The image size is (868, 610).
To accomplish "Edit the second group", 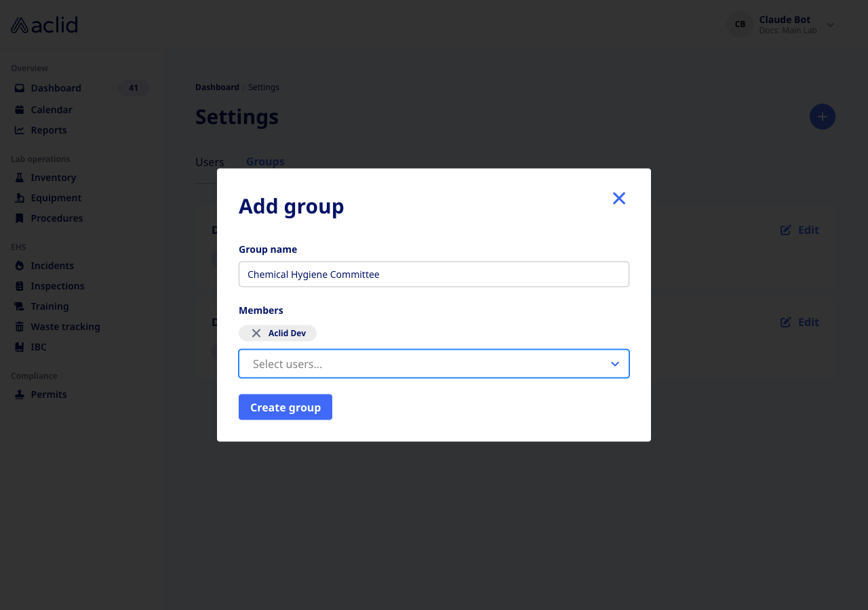I will tap(800, 322).
